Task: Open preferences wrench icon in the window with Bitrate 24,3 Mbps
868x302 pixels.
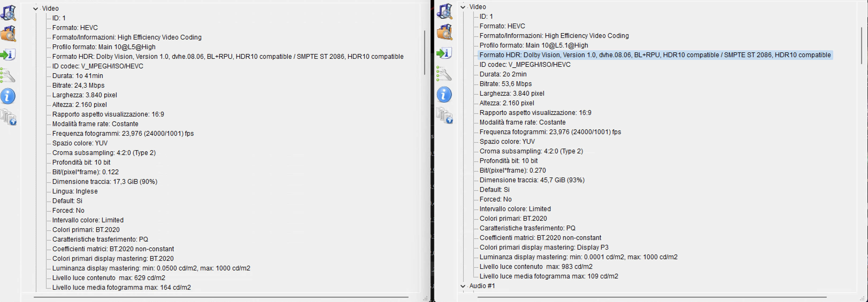Action: pyautogui.click(x=8, y=75)
